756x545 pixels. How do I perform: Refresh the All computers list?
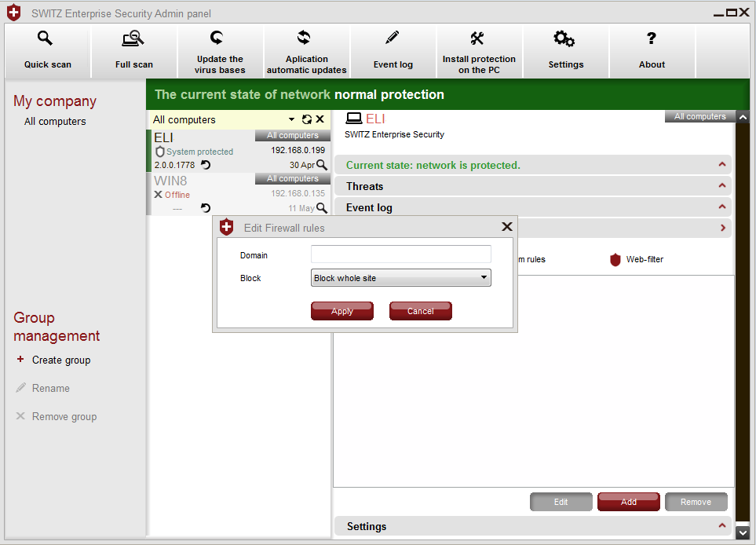pos(306,120)
